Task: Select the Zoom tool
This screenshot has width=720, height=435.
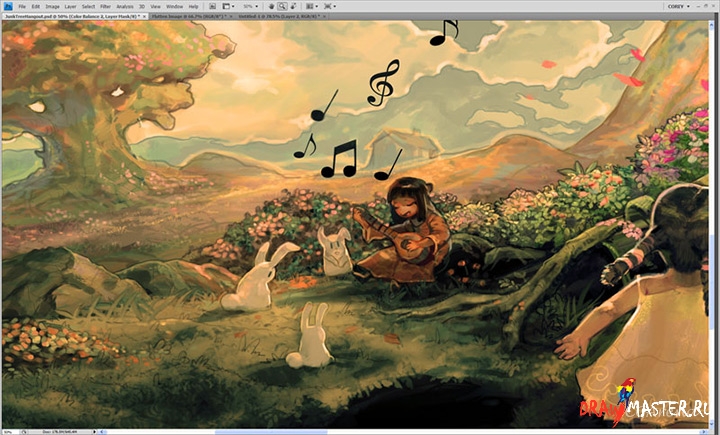Action: click(282, 6)
